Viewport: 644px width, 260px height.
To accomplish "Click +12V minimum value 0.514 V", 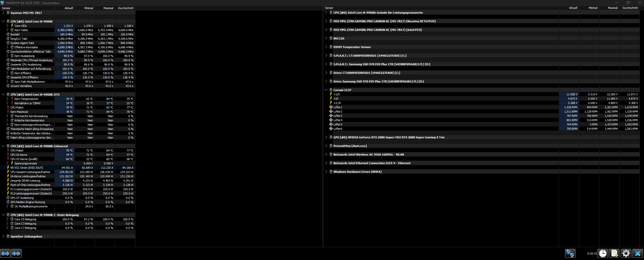I will [x=593, y=94].
